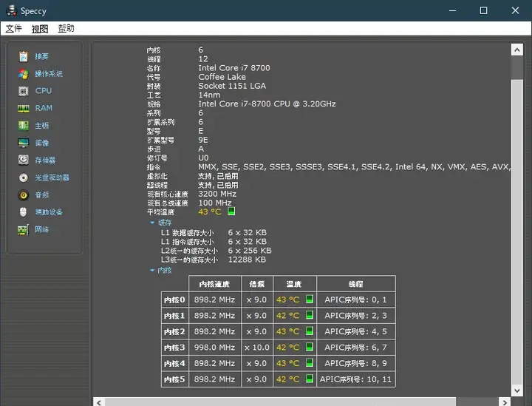This screenshot has width=532, height=406.
Task: Open the 帮助 menu
Action: click(x=66, y=29)
